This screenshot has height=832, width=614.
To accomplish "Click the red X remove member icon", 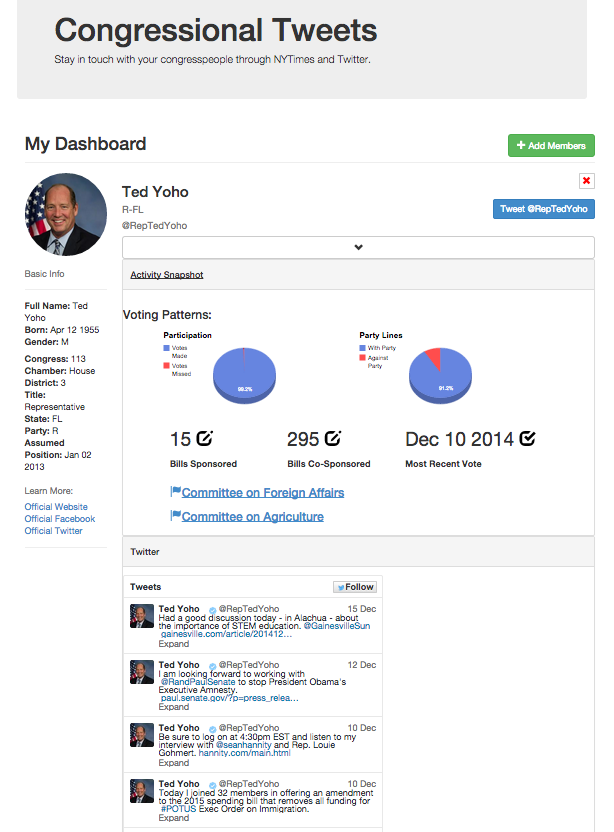I will coord(586,181).
